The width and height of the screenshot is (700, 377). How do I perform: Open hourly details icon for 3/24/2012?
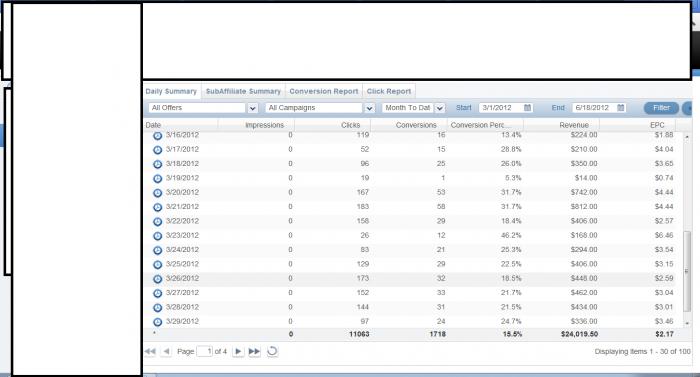click(158, 250)
